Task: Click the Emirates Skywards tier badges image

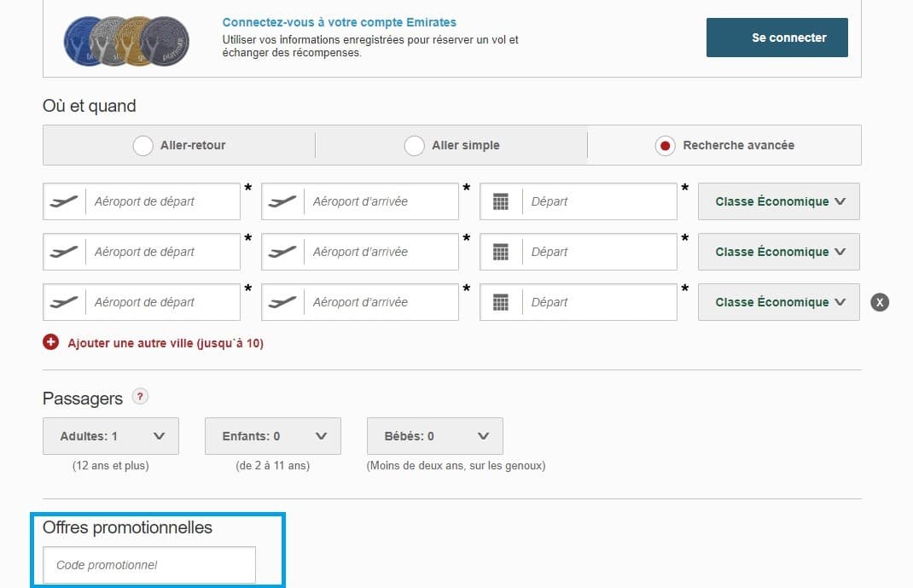Action: [126, 39]
